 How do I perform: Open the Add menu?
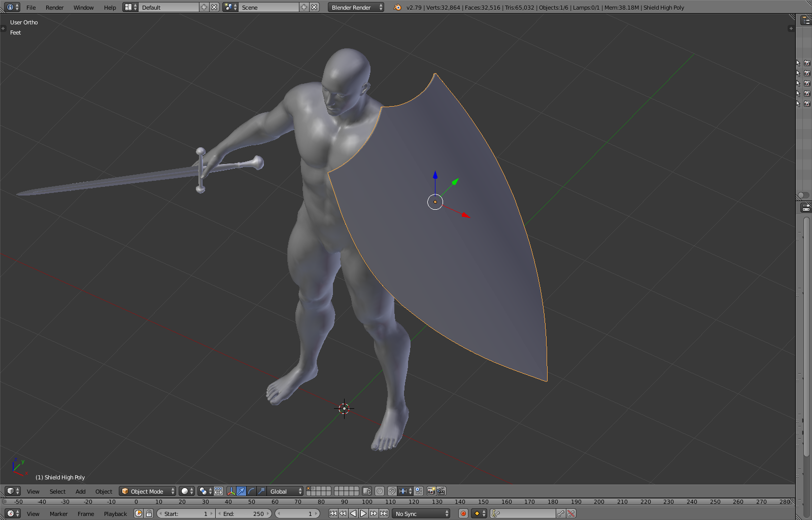(x=80, y=492)
